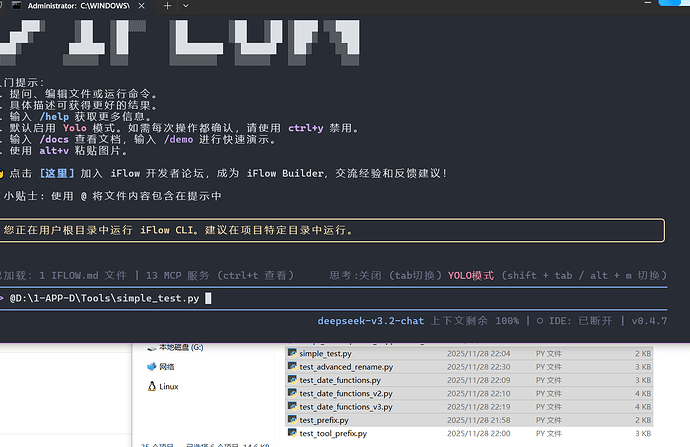Select the Administrator: C:\WINDOWS tab

(x=78, y=6)
